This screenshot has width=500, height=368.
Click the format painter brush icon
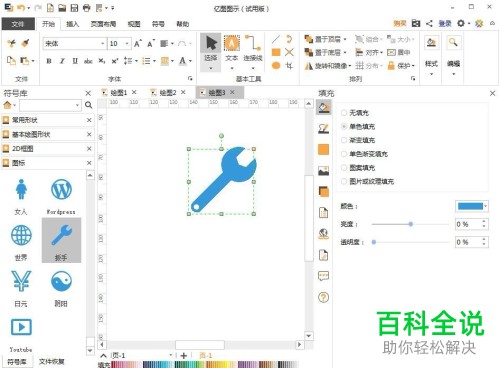[25, 43]
